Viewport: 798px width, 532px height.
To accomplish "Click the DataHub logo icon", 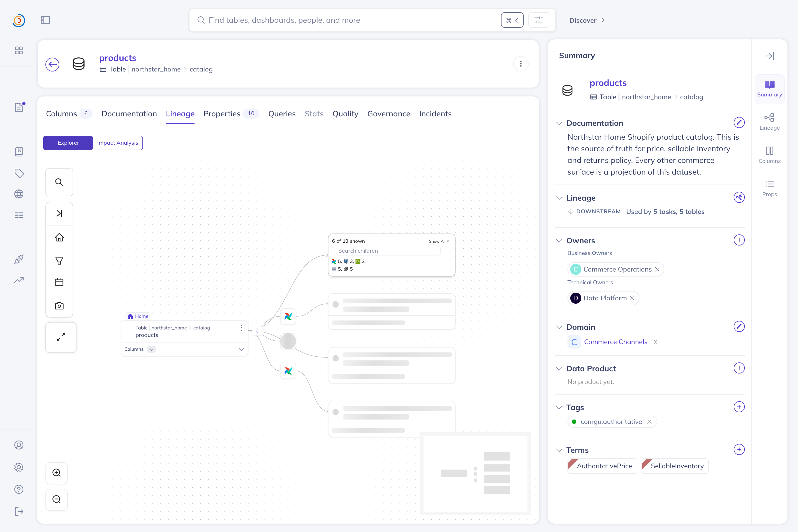I will pos(19,20).
